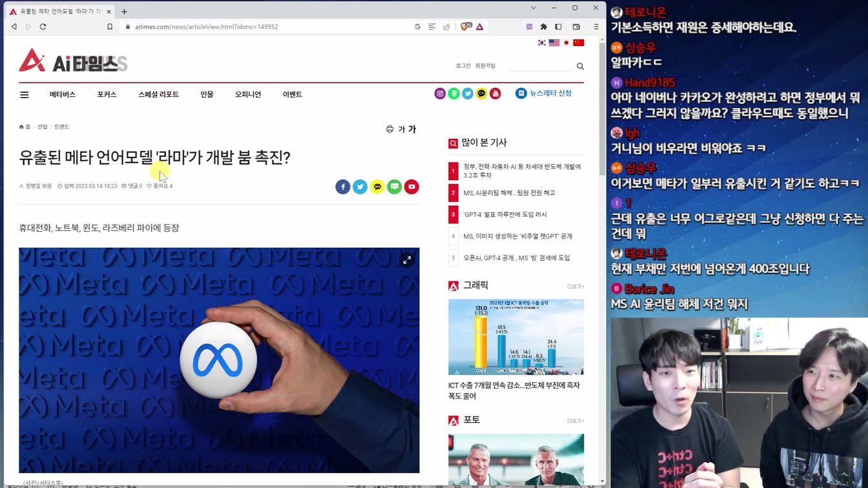Click the 홈 breadcrumb link

(x=25, y=127)
